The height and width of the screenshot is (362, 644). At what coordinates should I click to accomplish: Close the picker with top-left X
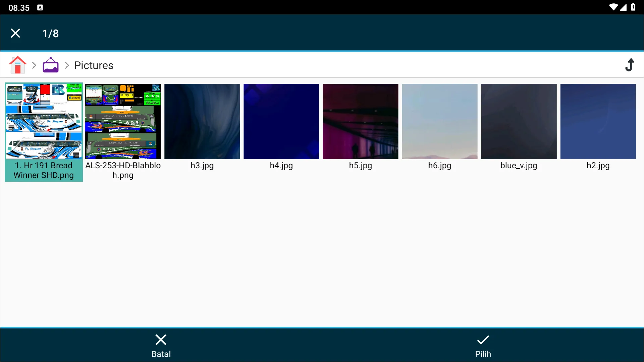point(15,33)
